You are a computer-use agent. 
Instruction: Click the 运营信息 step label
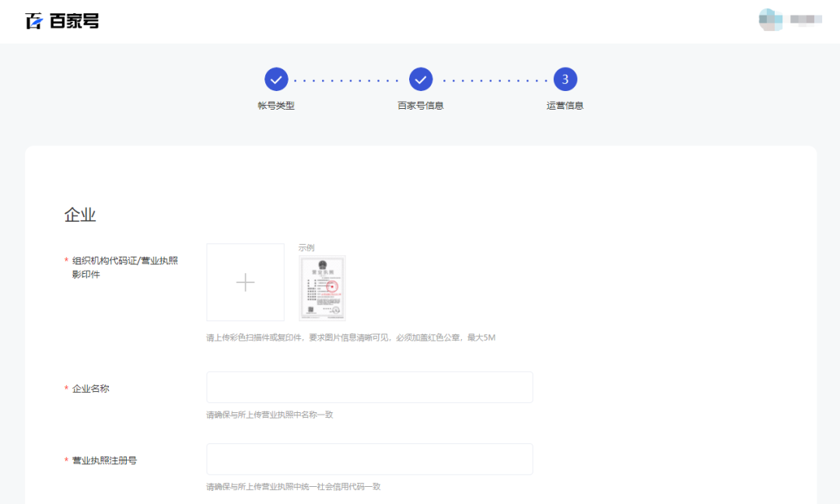click(565, 103)
